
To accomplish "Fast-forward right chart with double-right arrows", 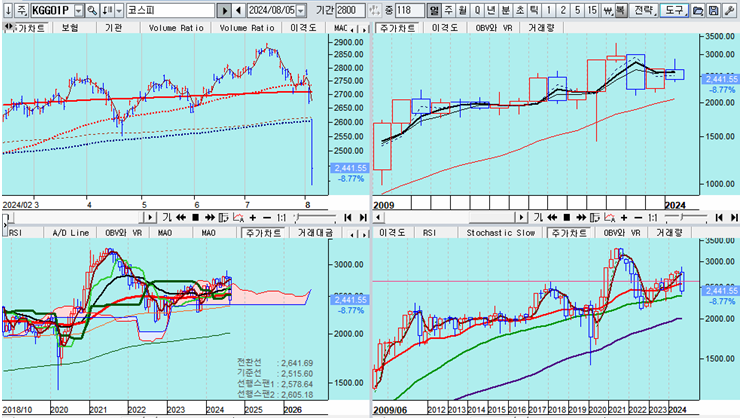I will [x=581, y=217].
